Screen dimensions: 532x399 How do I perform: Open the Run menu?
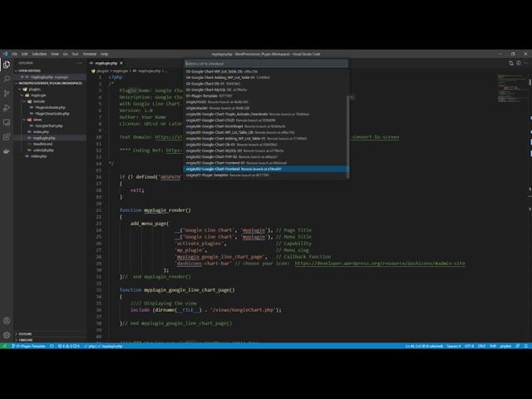point(76,54)
